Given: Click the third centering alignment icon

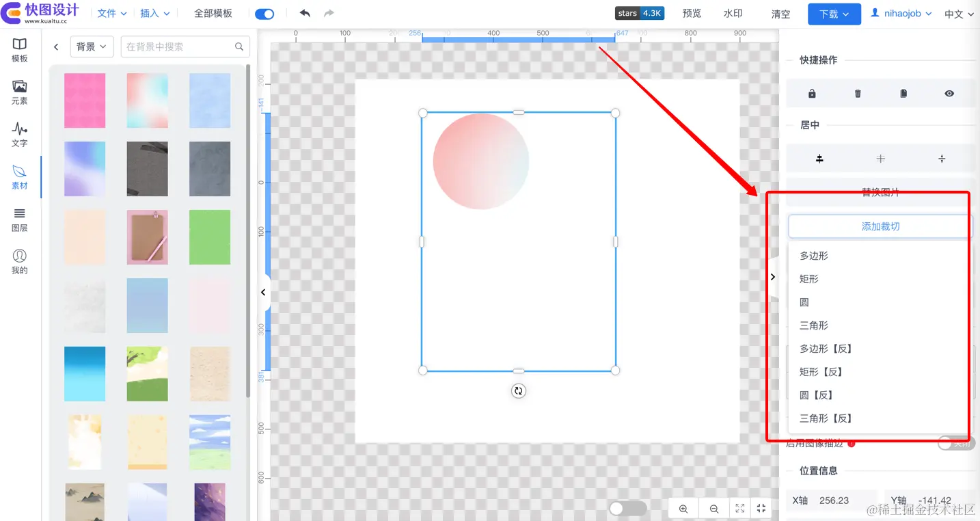Looking at the screenshot, I should tap(942, 159).
